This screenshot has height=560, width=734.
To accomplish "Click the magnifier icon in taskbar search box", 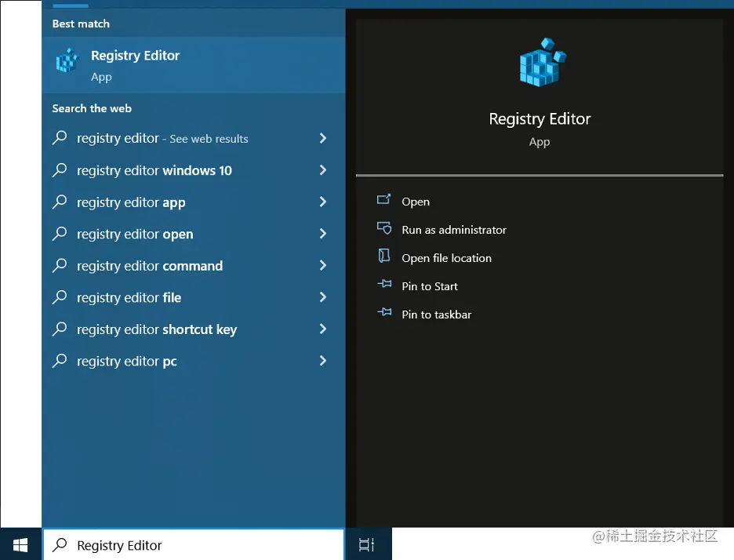I will [x=60, y=544].
